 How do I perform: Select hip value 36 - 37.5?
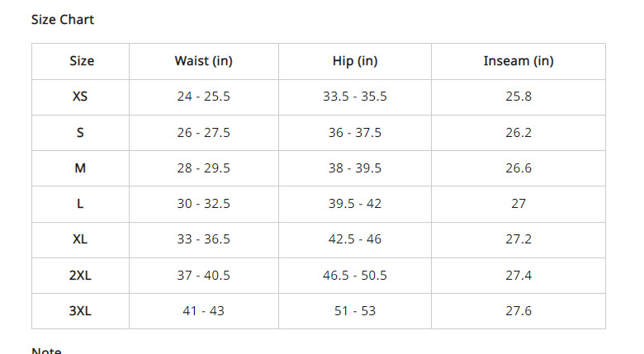coord(354,132)
